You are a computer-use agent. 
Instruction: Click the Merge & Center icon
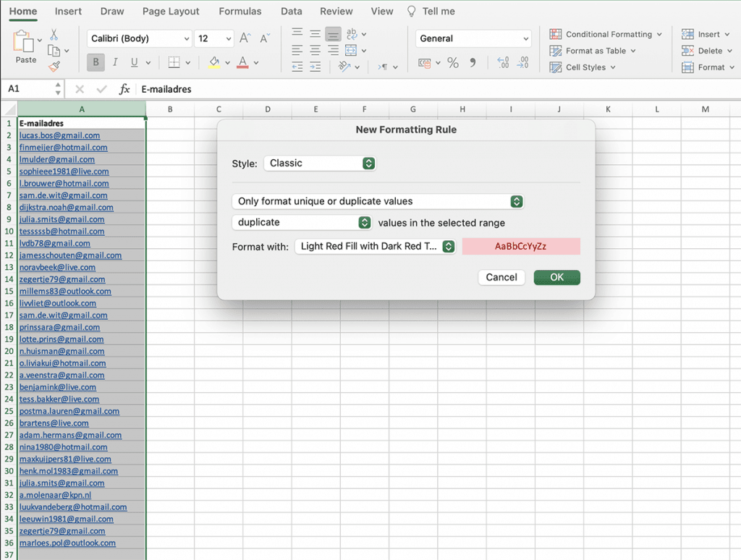tap(351, 51)
